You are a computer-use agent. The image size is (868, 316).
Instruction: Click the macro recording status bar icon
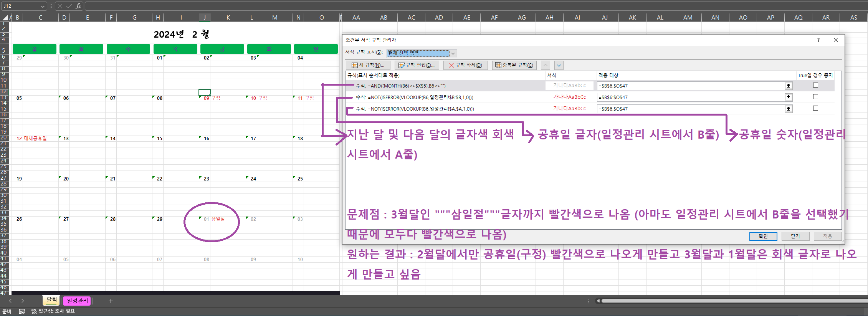point(22,311)
